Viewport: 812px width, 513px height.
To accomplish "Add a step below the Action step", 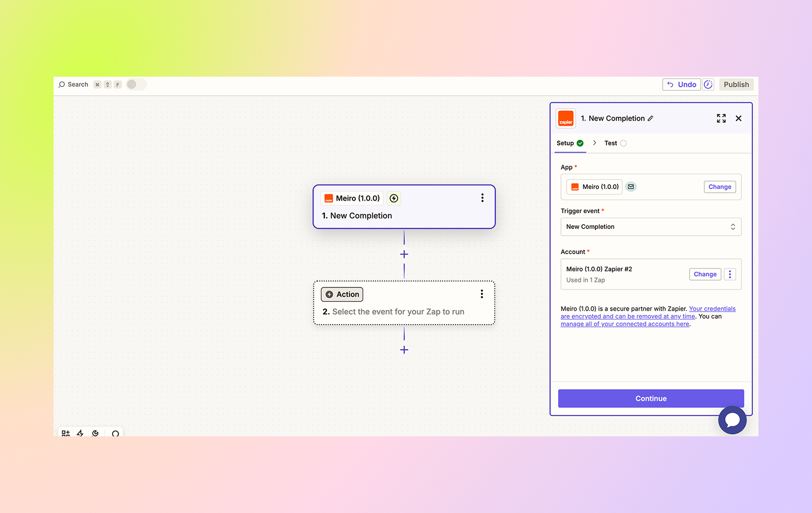I will point(404,350).
